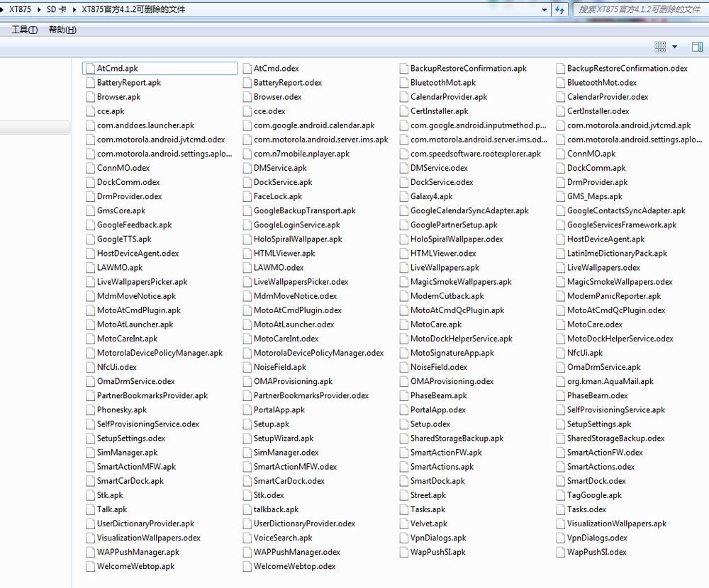The height and width of the screenshot is (588, 709).
Task: Focus the search box for this folder
Action: click(640, 9)
